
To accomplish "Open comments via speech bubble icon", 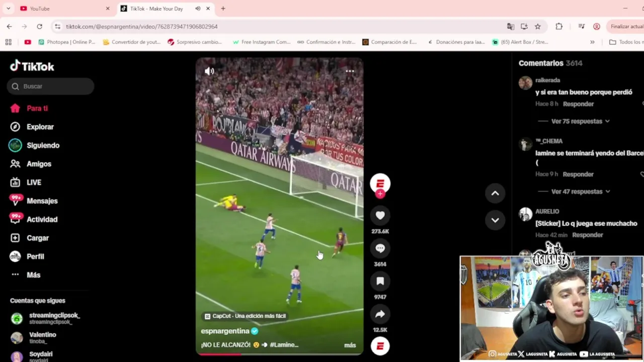I will 380,248.
